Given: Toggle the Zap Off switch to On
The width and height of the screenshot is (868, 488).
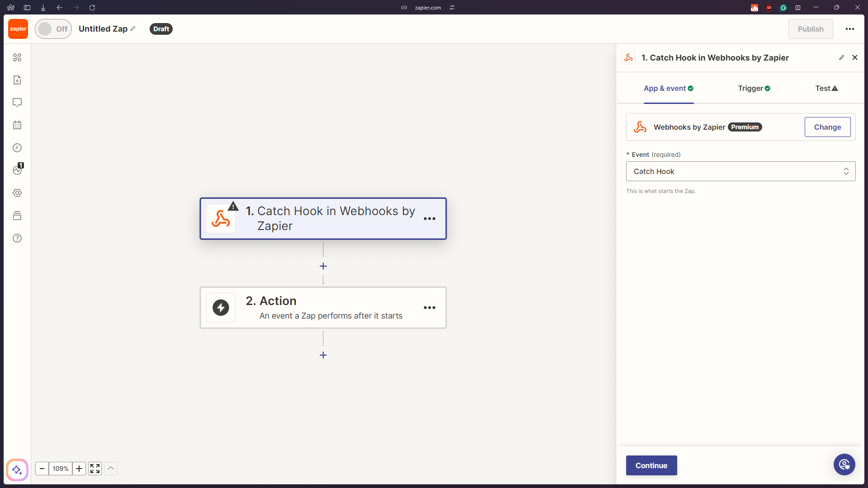Looking at the screenshot, I should tap(53, 28).
